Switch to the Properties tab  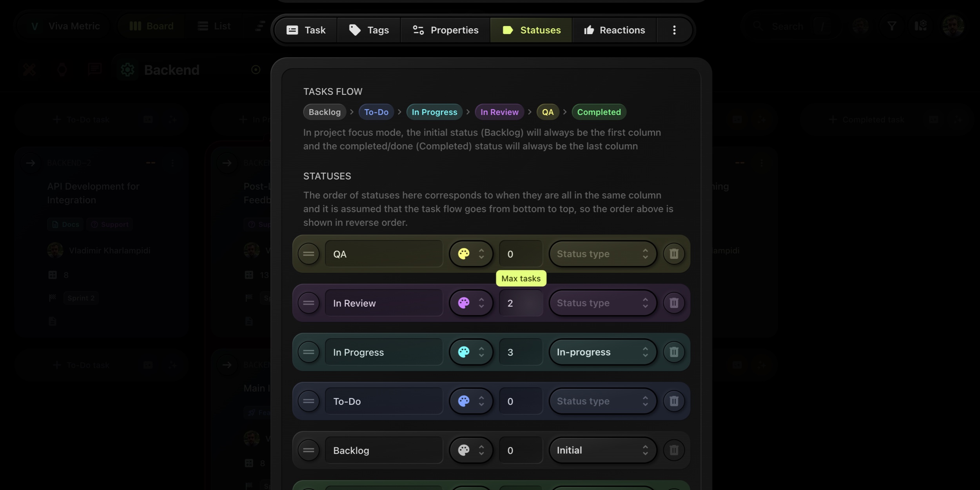coord(445,30)
